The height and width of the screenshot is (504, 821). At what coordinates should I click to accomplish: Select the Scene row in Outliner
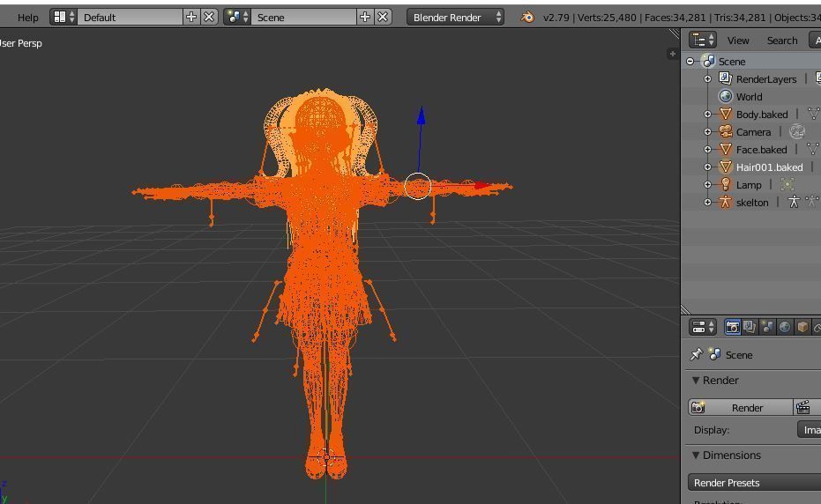pyautogui.click(x=731, y=61)
